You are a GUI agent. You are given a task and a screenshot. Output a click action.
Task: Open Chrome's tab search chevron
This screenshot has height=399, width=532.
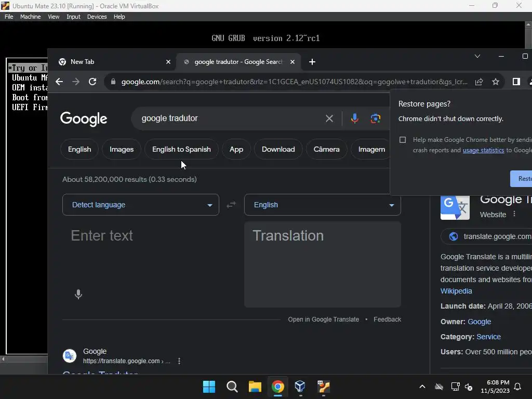pyautogui.click(x=477, y=56)
